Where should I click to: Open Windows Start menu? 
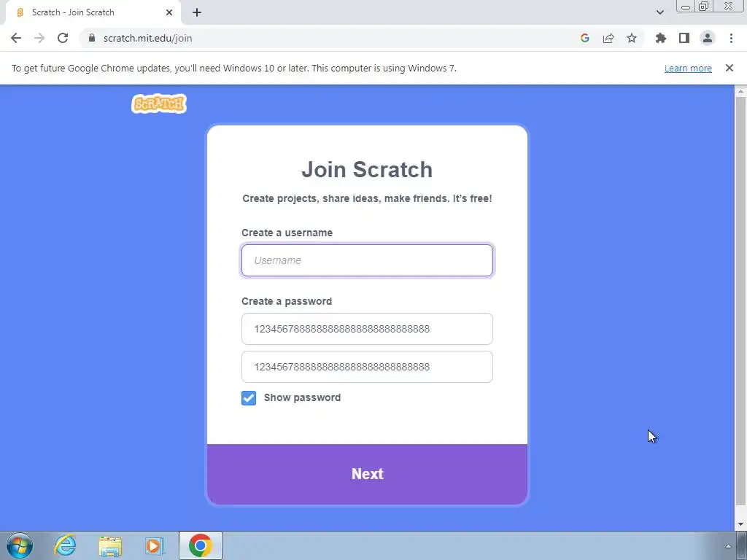coord(20,545)
